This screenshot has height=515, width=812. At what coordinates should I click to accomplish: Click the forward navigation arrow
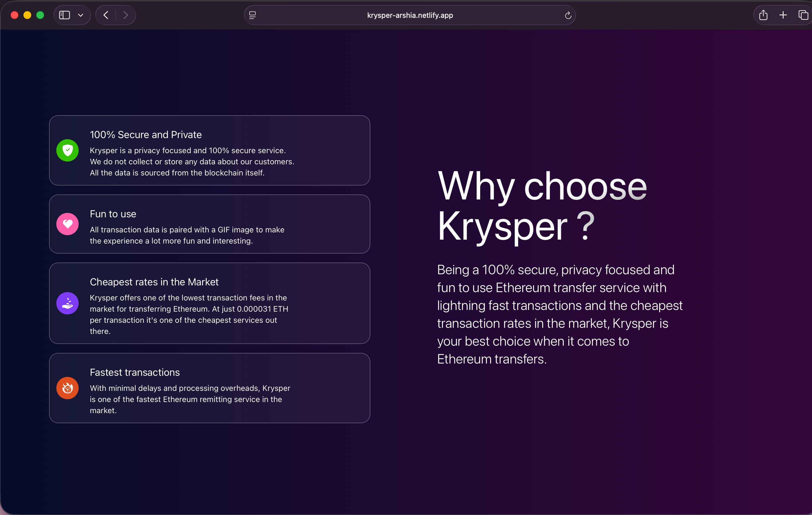click(126, 15)
